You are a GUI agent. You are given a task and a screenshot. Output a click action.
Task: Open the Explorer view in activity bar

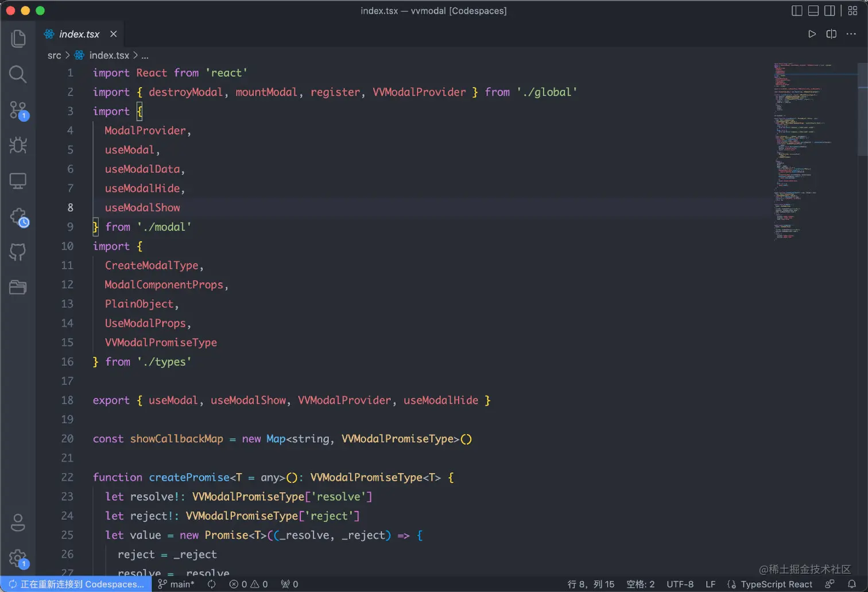[x=18, y=38]
